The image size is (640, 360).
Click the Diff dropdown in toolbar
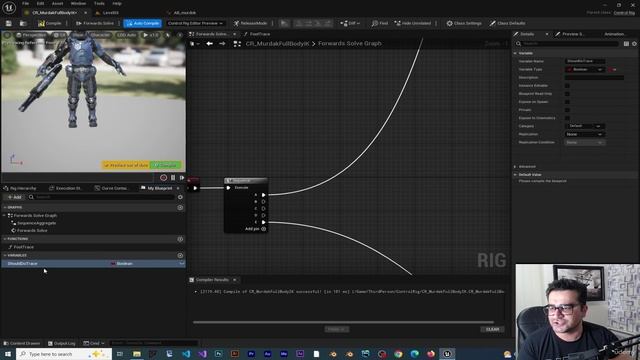pyautogui.click(x=350, y=23)
